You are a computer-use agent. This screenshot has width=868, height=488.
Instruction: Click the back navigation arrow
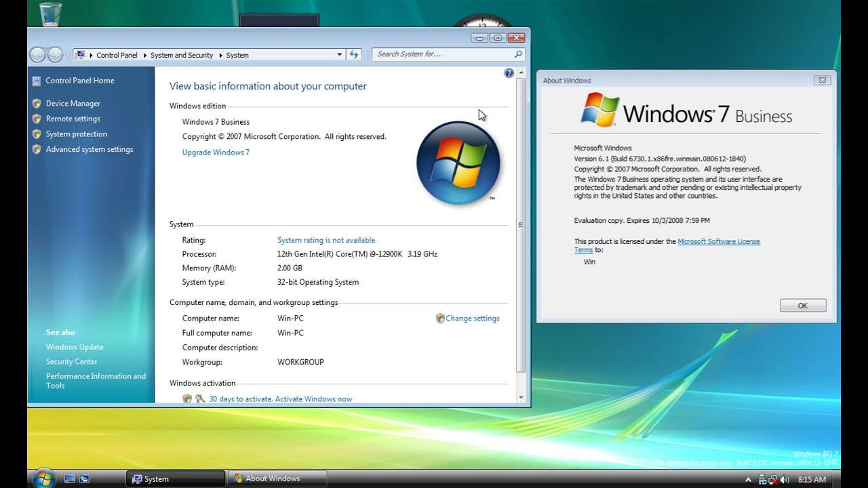click(x=38, y=55)
